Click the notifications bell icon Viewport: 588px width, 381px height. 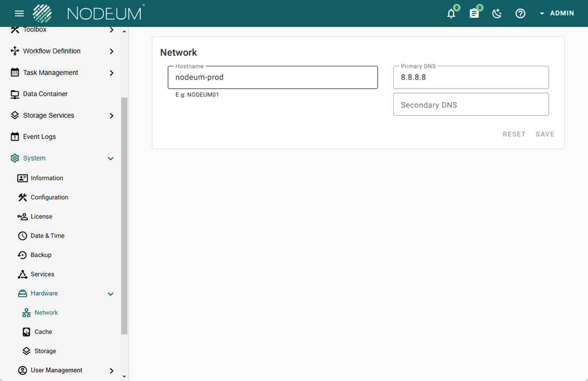tap(451, 14)
